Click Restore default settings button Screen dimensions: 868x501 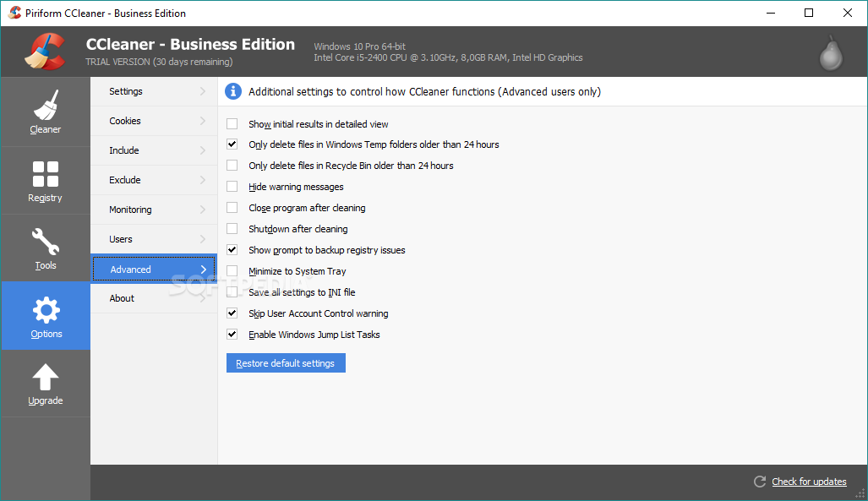[286, 363]
